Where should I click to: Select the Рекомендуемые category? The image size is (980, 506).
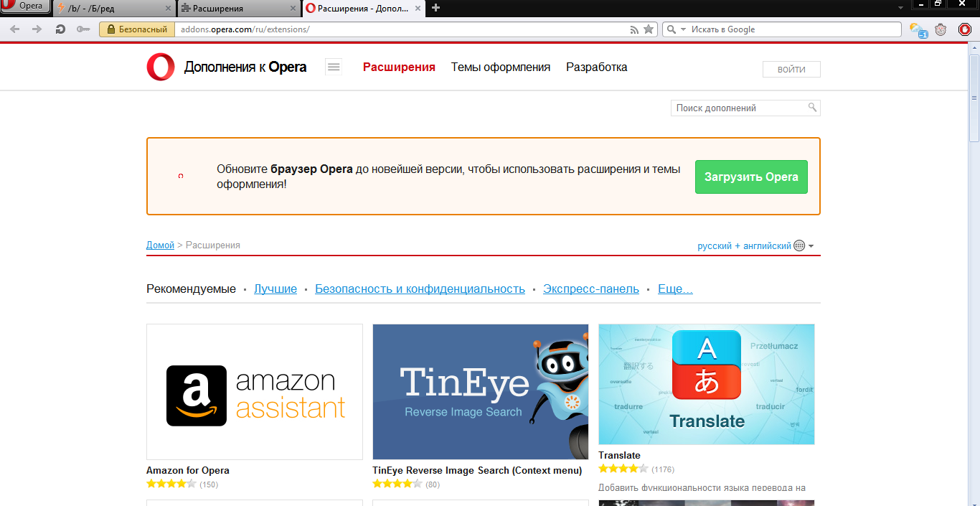point(191,289)
